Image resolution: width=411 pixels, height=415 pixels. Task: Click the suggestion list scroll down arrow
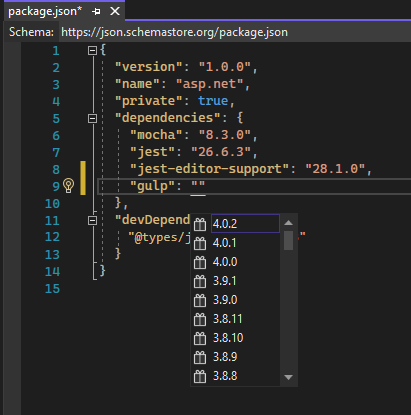[289, 377]
